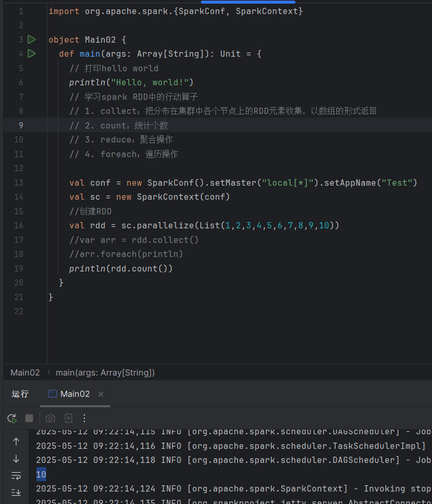
Task: Close the Main02 run tab
Action: click(x=101, y=394)
